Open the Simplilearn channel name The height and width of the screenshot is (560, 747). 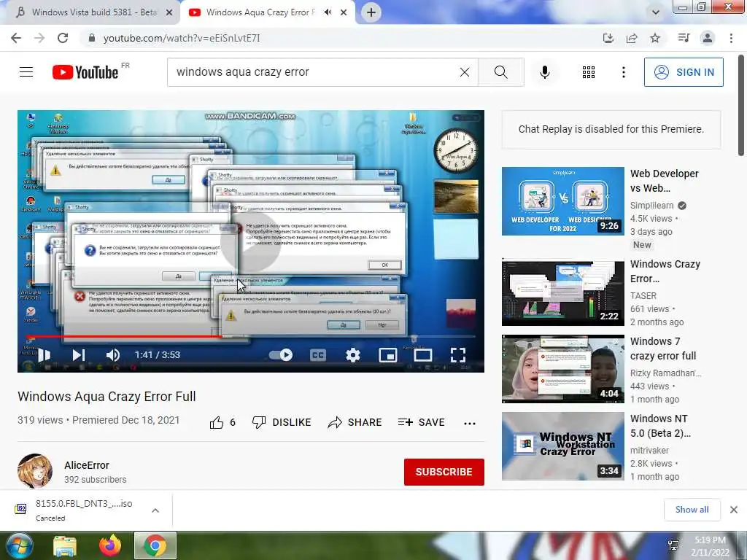[x=651, y=205]
